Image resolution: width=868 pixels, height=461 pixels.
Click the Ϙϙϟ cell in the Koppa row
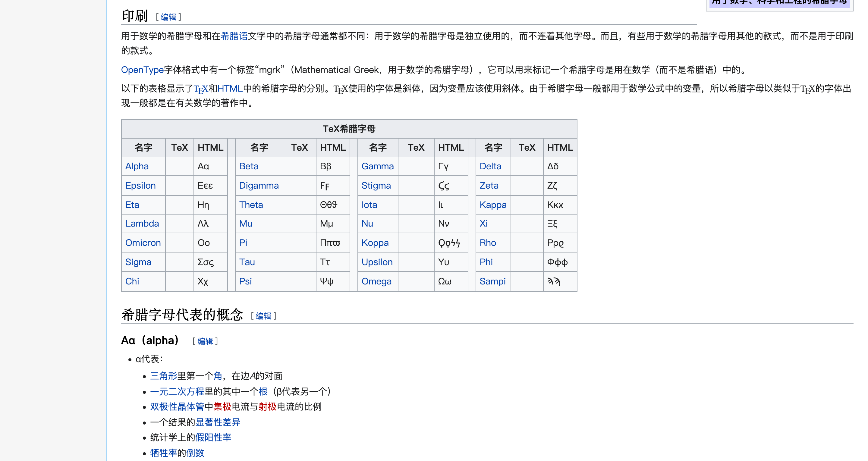[x=451, y=243]
